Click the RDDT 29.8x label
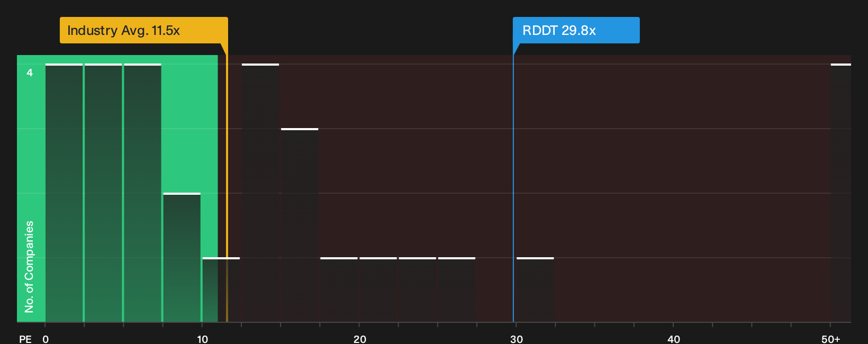Image resolution: width=868 pixels, height=344 pixels. pos(576,30)
